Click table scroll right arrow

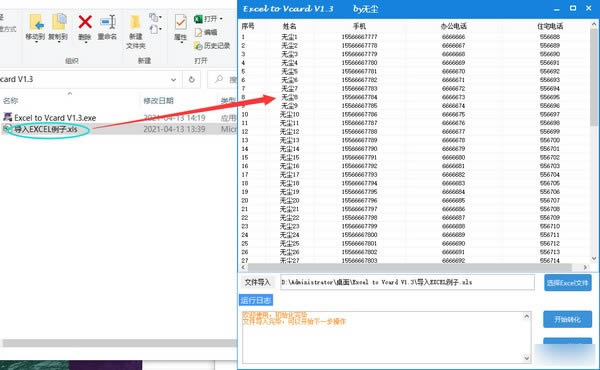point(585,267)
